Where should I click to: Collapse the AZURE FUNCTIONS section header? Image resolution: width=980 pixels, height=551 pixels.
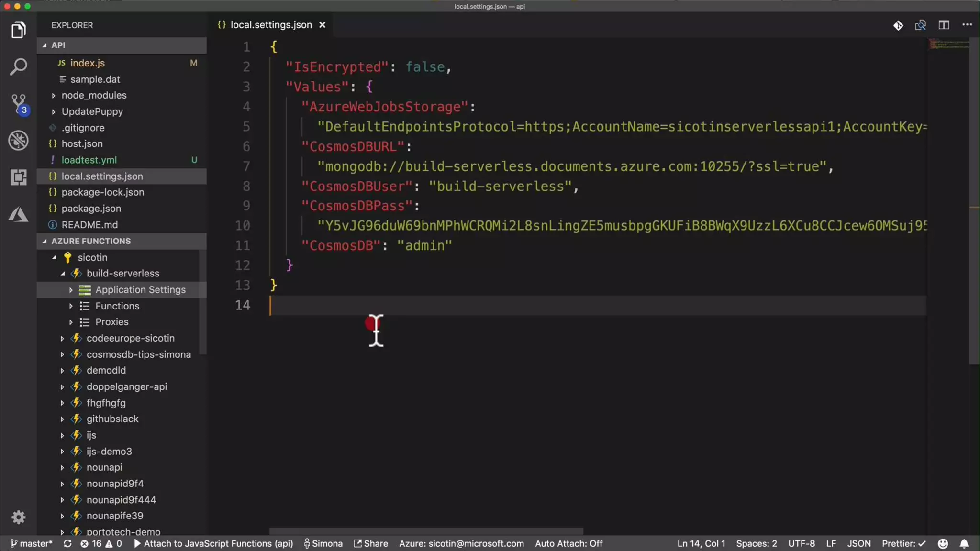91,241
